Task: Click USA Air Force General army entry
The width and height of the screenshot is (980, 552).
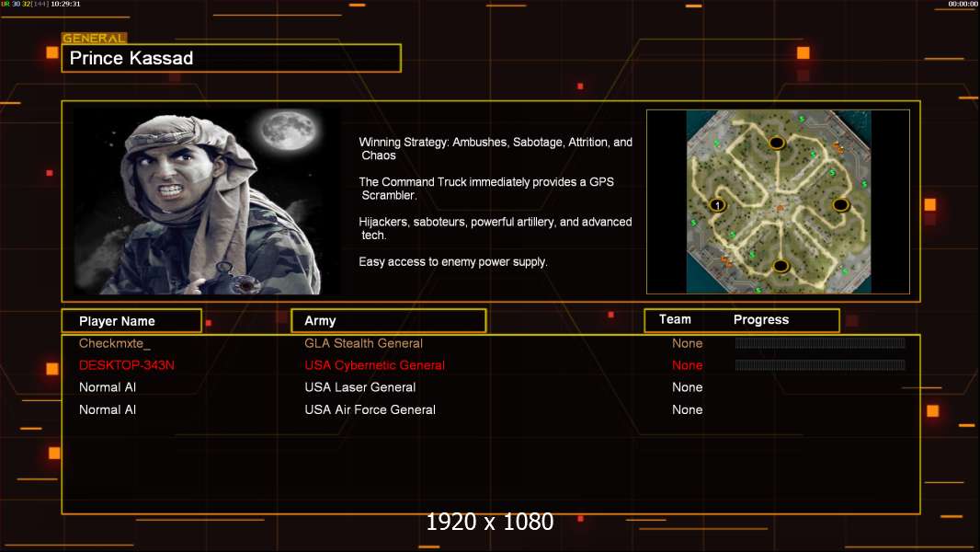Action: point(370,410)
